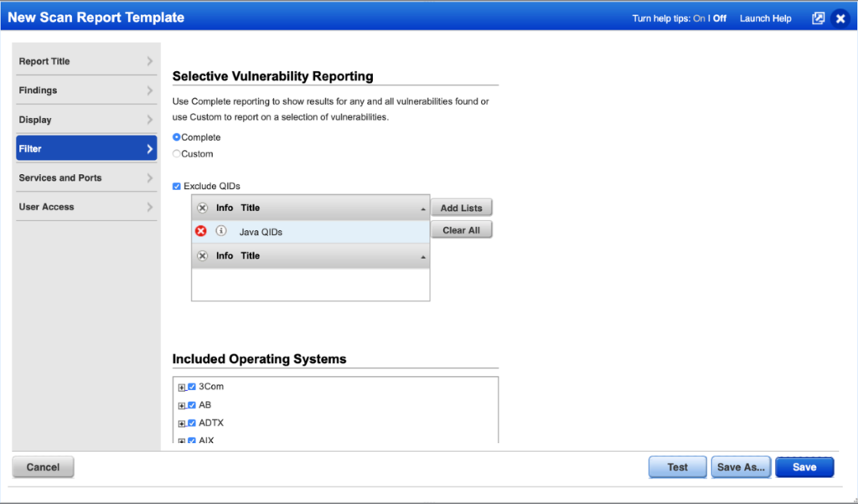
Task: Sort with the second Title column arrow
Action: coord(423,257)
